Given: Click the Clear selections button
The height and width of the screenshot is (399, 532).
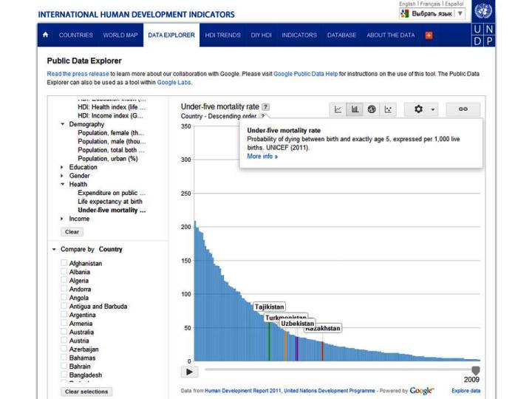Looking at the screenshot, I should 86,392.
